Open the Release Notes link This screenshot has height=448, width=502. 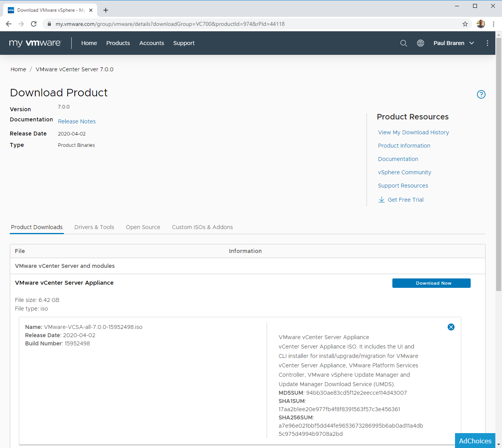[77, 121]
